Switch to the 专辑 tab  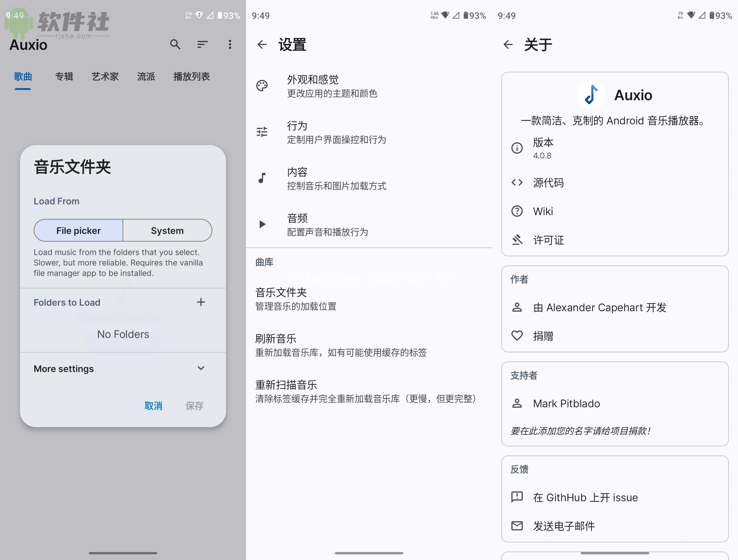64,76
